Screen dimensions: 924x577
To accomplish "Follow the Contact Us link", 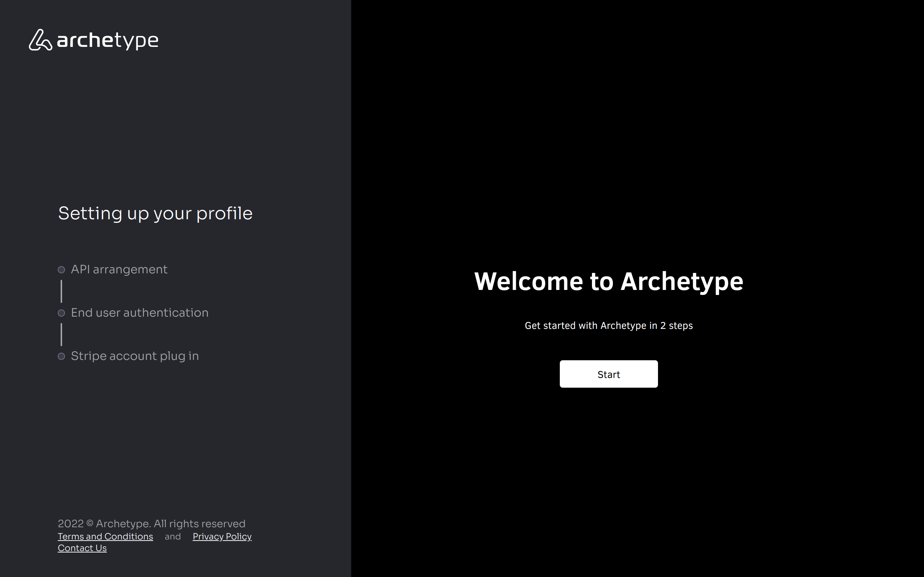I will [82, 548].
